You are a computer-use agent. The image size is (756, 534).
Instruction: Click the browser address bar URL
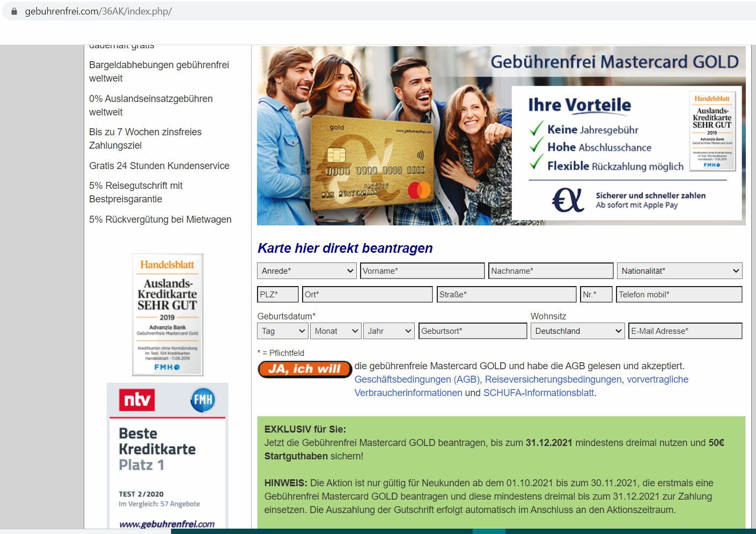(98, 11)
